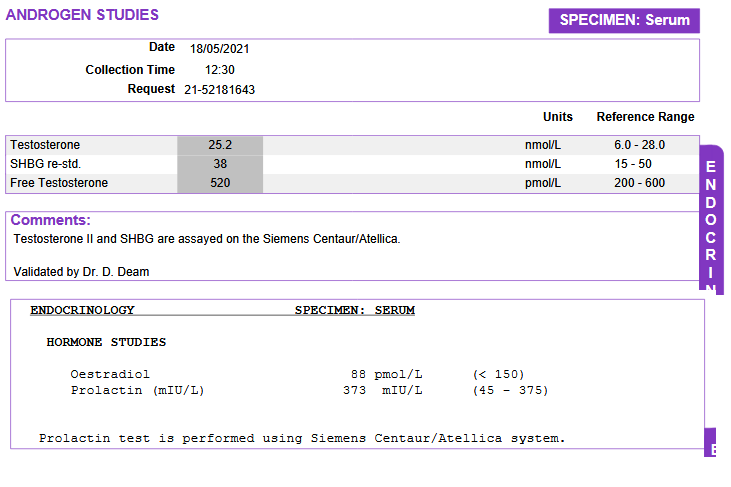731x487 pixels.
Task: Click the underlined ENDOCRINOLOGY heading
Action: click(82, 310)
